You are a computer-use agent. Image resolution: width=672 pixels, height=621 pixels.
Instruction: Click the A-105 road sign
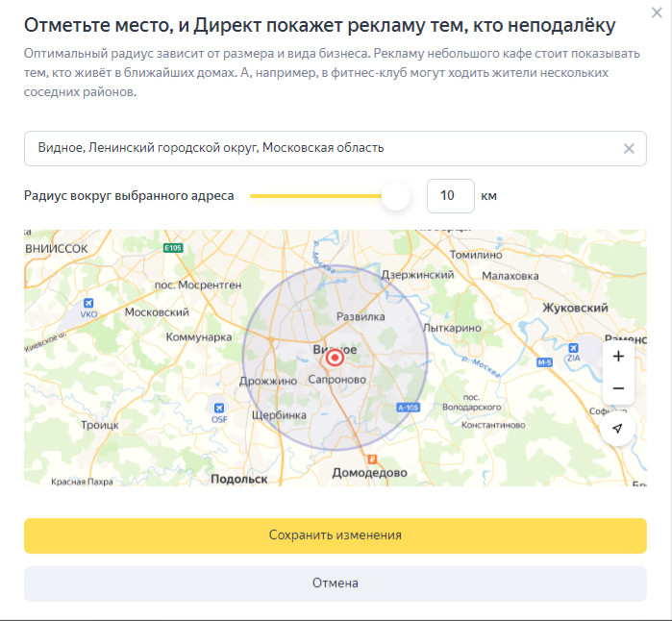(x=408, y=408)
